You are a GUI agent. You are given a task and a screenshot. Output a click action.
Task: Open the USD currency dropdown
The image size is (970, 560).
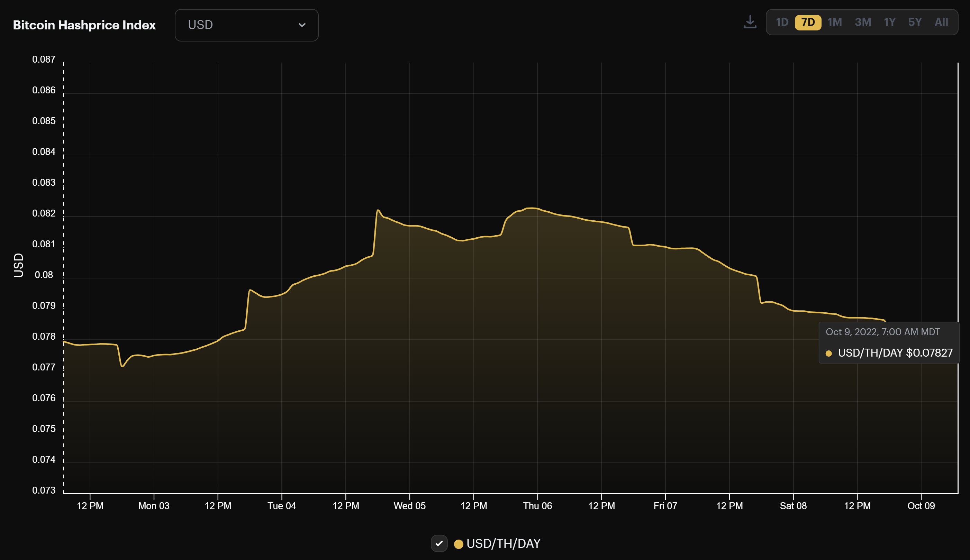(x=247, y=25)
